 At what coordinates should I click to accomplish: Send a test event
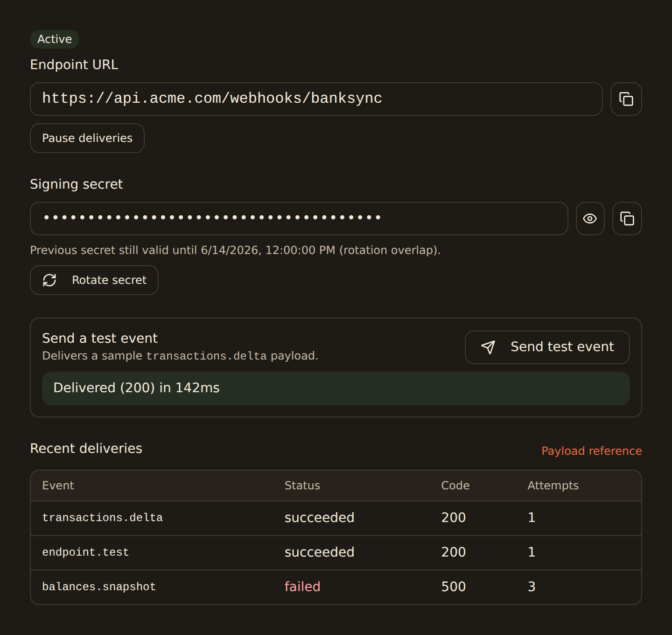[x=547, y=347]
